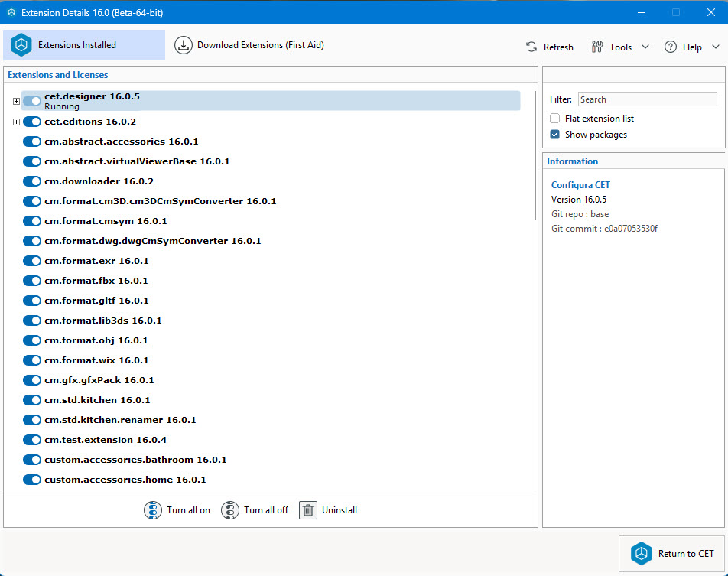The image size is (728, 576).
Task: Expand the cet.editions tree node
Action: coord(16,122)
